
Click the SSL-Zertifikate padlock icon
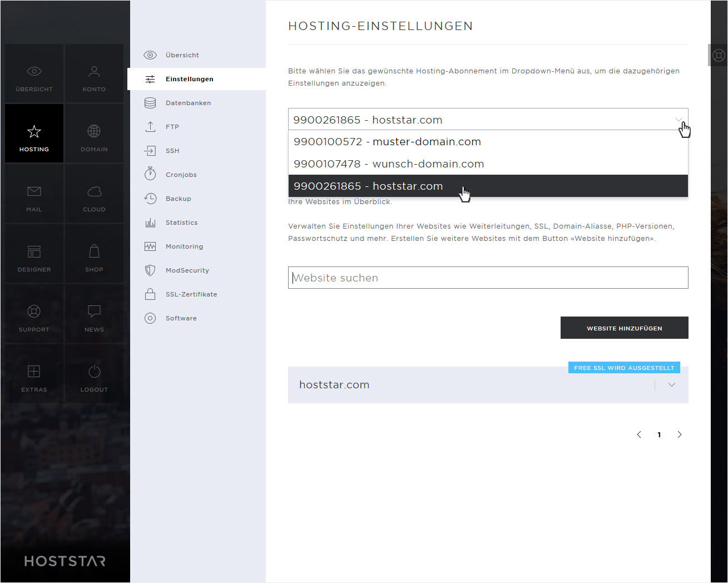150,294
